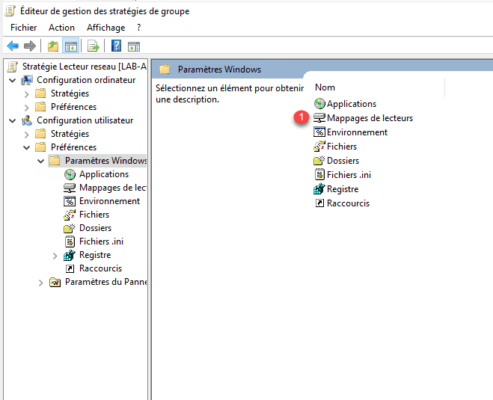
Task: Click the Paramètres Windows header folder icon
Action: (x=165, y=69)
